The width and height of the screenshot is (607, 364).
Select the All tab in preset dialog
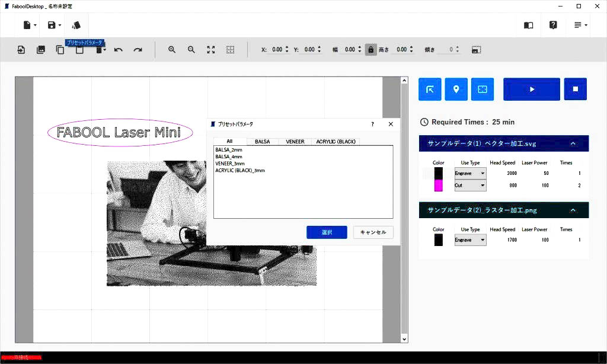tap(229, 141)
